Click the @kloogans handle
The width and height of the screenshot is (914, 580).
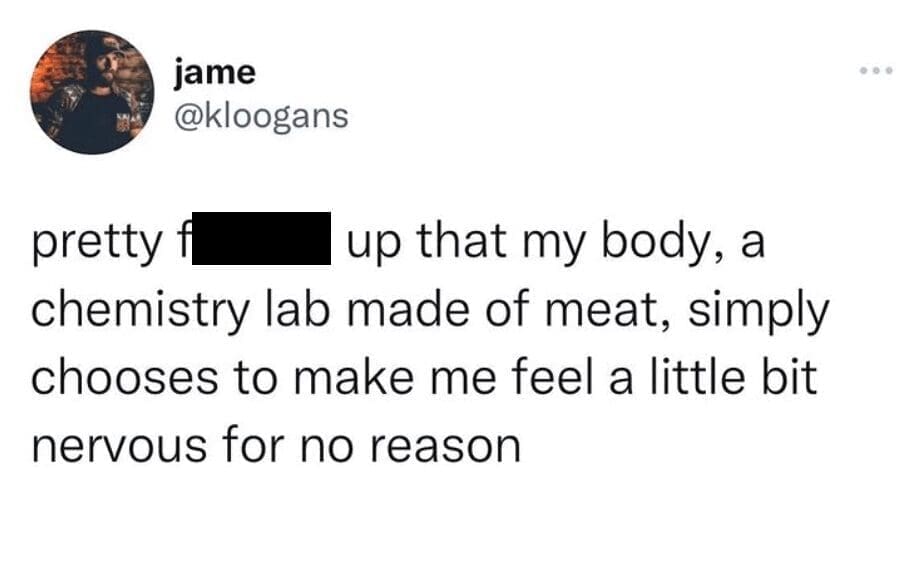point(261,116)
